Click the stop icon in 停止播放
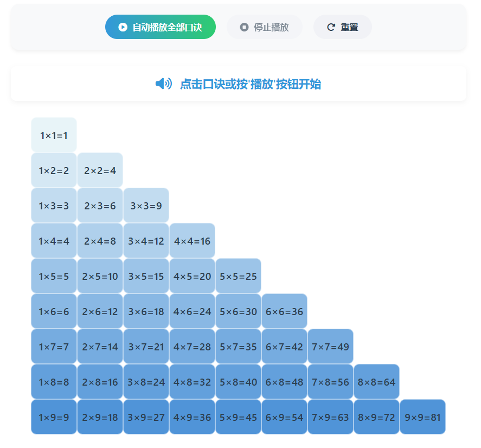Screen dimensions: 481x448 [x=244, y=27]
